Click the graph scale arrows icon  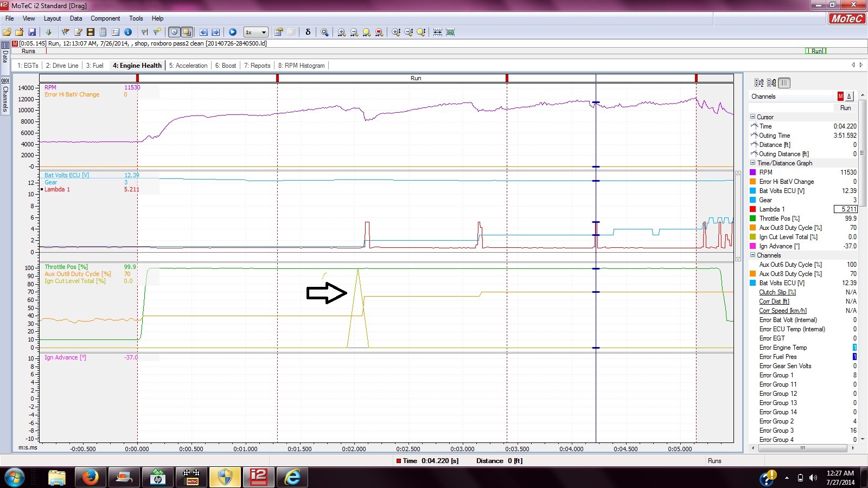(x=438, y=32)
